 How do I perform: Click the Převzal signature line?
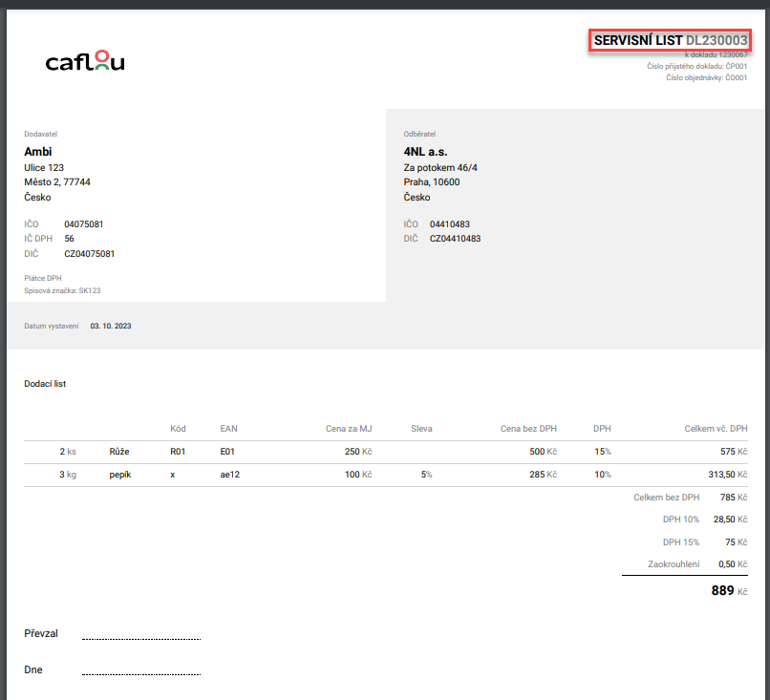pyautogui.click(x=140, y=637)
